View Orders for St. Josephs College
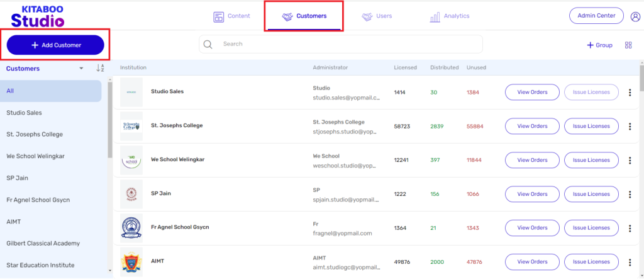 pyautogui.click(x=531, y=127)
